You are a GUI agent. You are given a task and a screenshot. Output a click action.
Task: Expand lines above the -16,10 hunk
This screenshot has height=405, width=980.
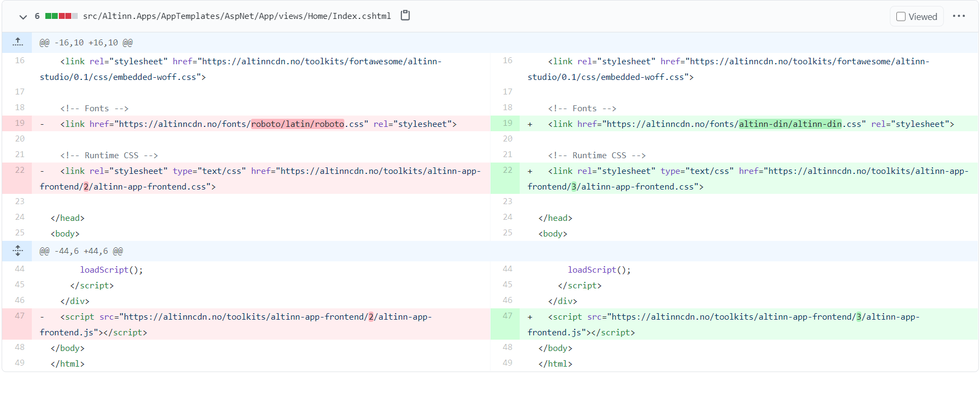[18, 42]
